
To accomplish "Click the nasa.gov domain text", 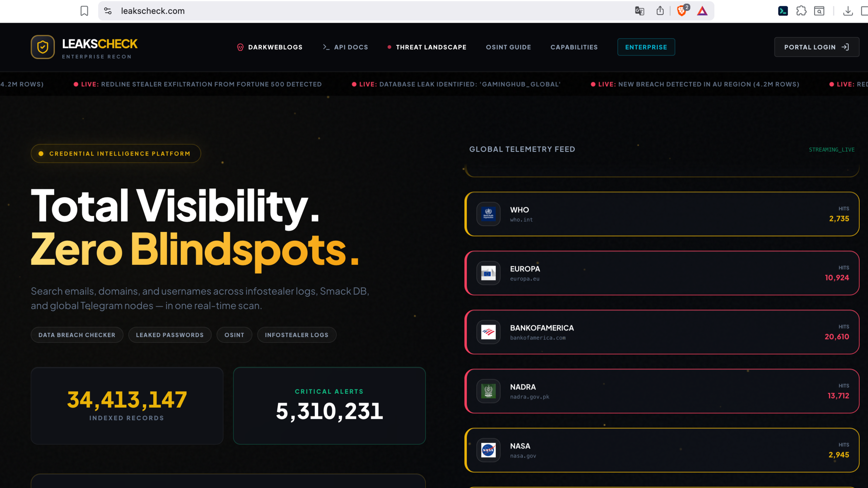I will click(x=523, y=456).
